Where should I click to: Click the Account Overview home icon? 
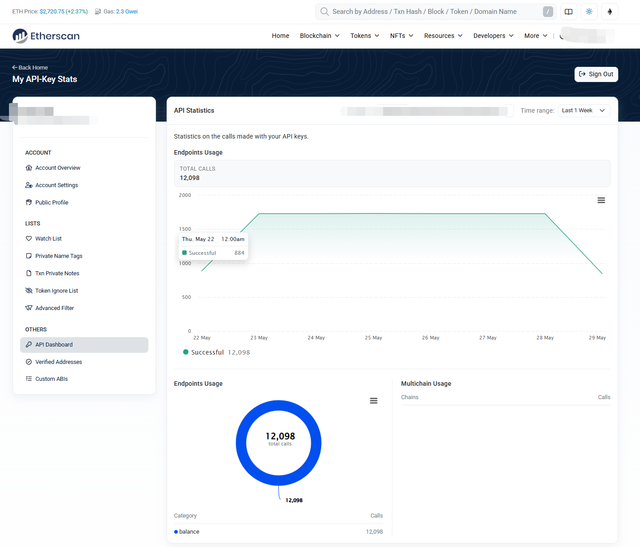tap(29, 168)
